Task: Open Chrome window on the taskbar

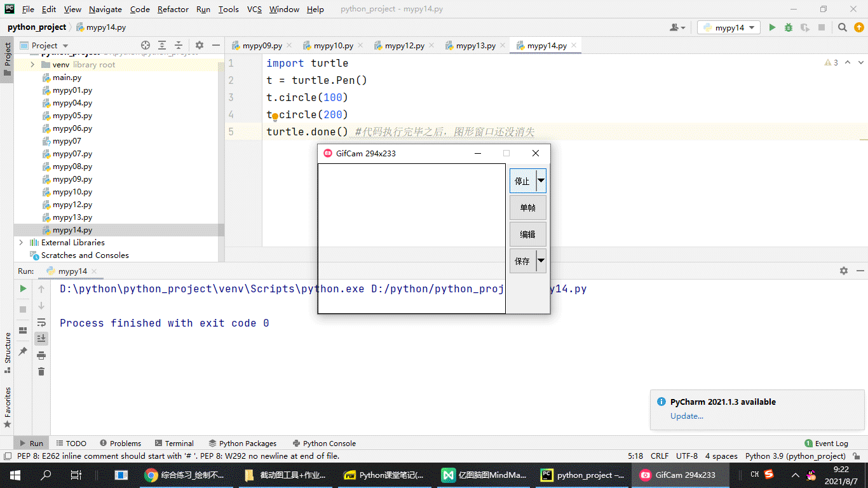Action: point(185,475)
